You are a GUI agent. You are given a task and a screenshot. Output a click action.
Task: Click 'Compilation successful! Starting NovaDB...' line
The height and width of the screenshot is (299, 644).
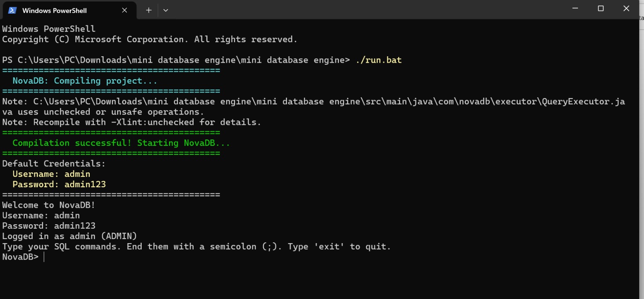coord(121,143)
